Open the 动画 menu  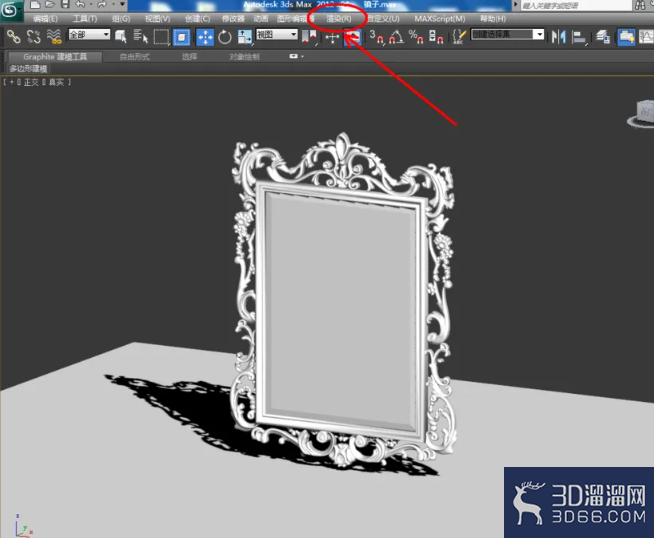click(261, 19)
